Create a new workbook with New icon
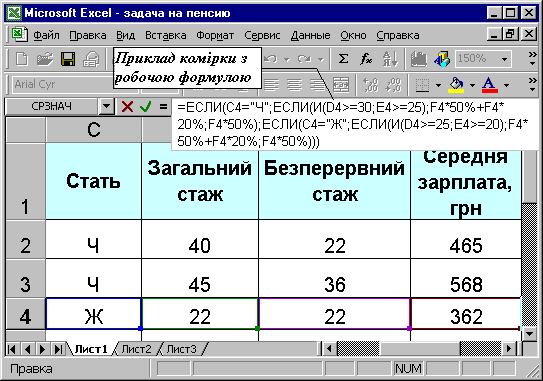Image resolution: width=543 pixels, height=381 pixels. pos(22,59)
